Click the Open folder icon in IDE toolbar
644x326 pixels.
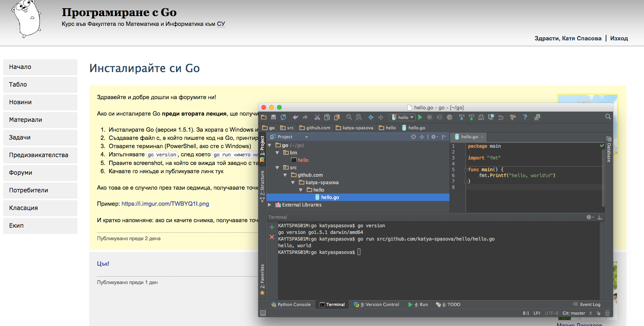click(x=264, y=117)
